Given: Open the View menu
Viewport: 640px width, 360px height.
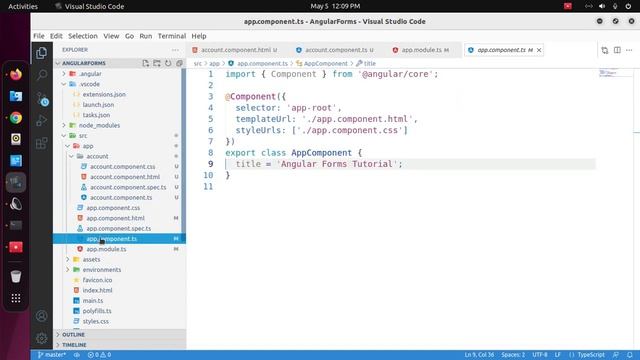Looking at the screenshot, I should click(x=111, y=36).
